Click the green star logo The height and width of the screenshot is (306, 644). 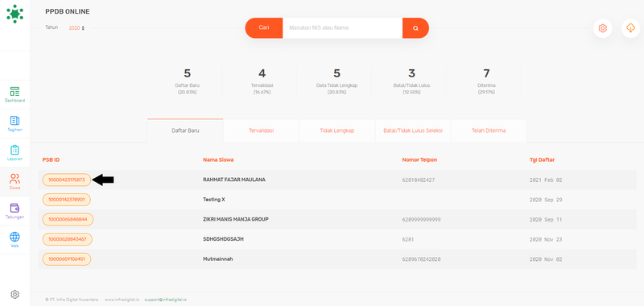tap(14, 14)
